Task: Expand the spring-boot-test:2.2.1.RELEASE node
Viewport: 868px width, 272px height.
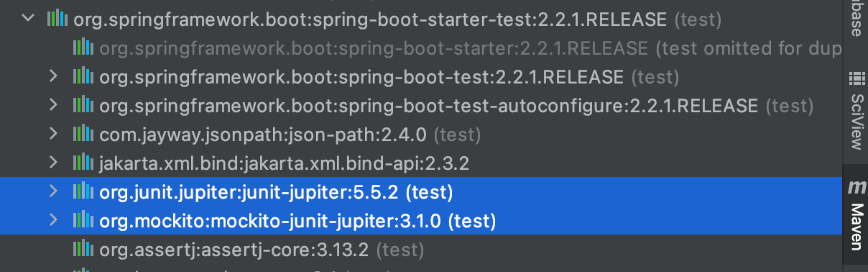Action: (x=52, y=76)
